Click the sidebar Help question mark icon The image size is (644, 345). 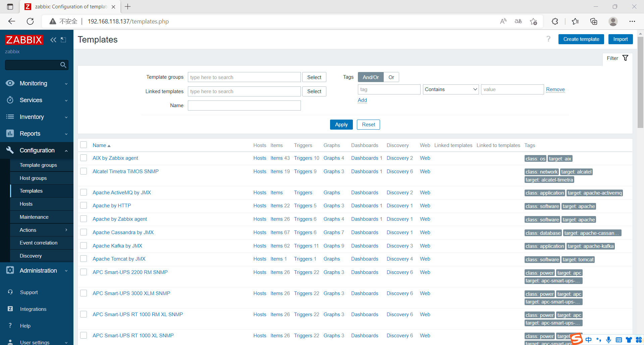click(x=10, y=326)
